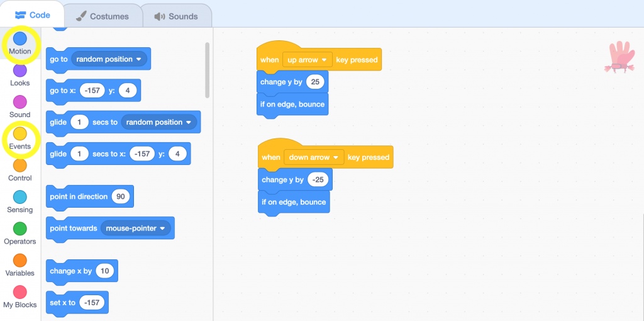The height and width of the screenshot is (321, 644).
Task: Open the 'go to' random position dropdown
Action: pos(109,59)
